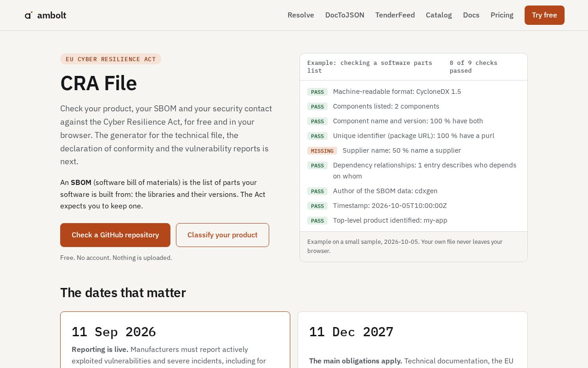Click '8 of 9 checks passed' text
Image resolution: width=588 pixels, height=368 pixels.
474,67
